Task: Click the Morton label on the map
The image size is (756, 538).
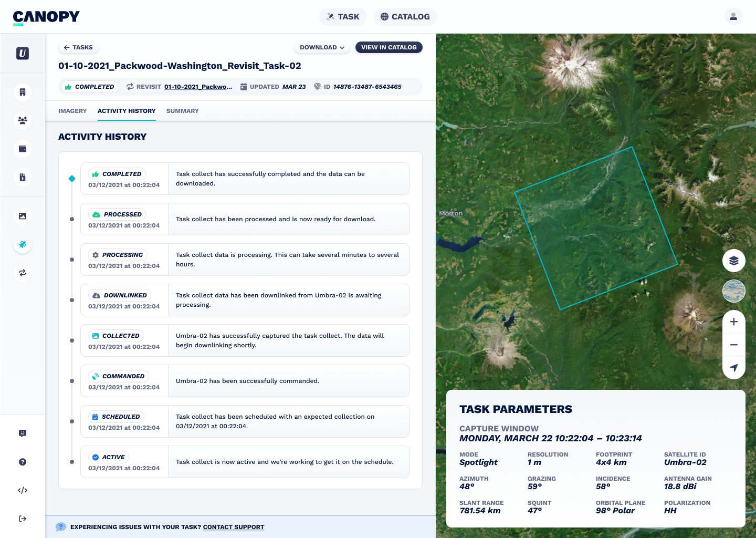Action: [451, 213]
